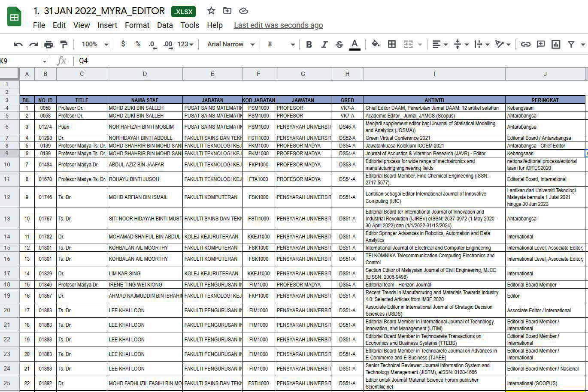
Task: Open more number formats 123 dropdown
Action: click(185, 44)
